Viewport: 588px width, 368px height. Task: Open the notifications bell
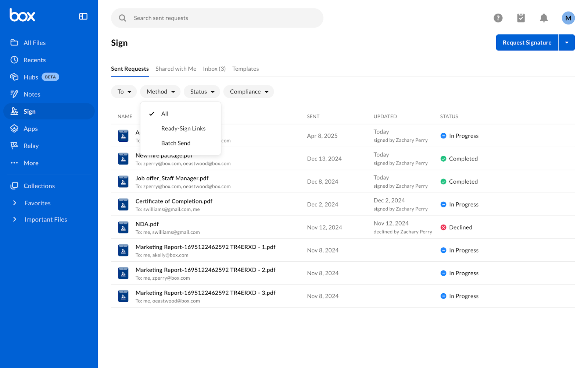[544, 18]
